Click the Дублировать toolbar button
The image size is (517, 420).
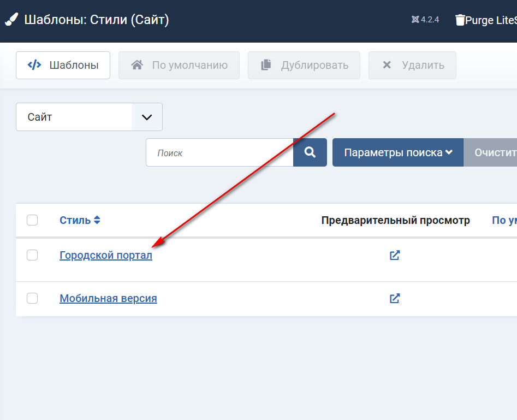304,65
